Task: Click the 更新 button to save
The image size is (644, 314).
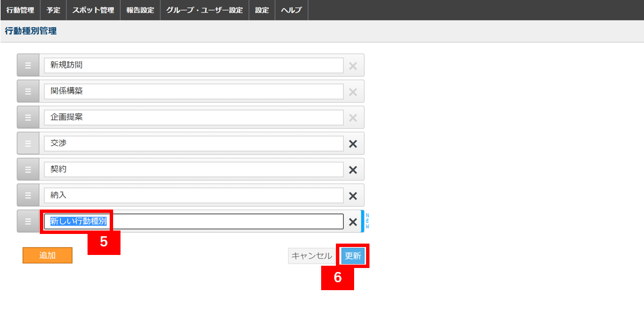Action: tap(353, 256)
